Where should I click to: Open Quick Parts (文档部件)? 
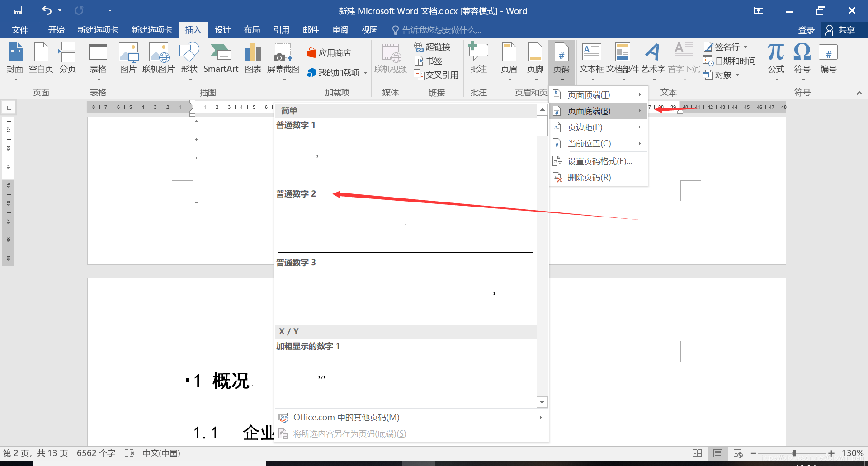pyautogui.click(x=623, y=62)
